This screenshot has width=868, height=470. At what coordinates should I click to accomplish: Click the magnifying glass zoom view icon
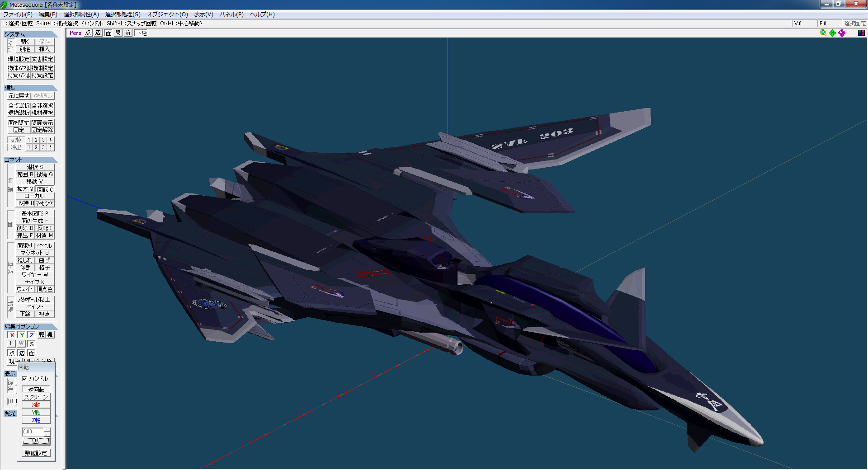click(823, 33)
